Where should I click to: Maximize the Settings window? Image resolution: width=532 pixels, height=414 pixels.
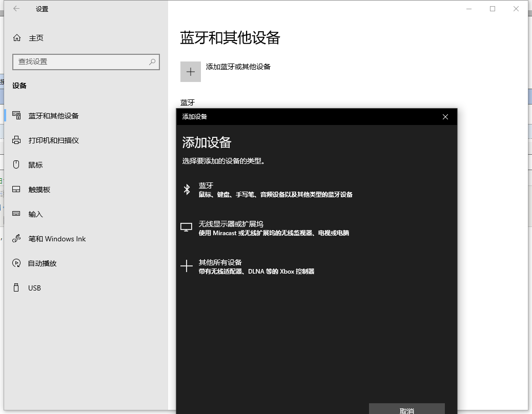pyautogui.click(x=493, y=9)
